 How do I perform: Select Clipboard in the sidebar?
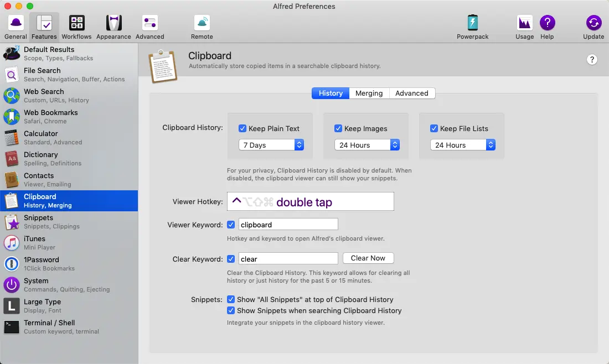pyautogui.click(x=69, y=201)
